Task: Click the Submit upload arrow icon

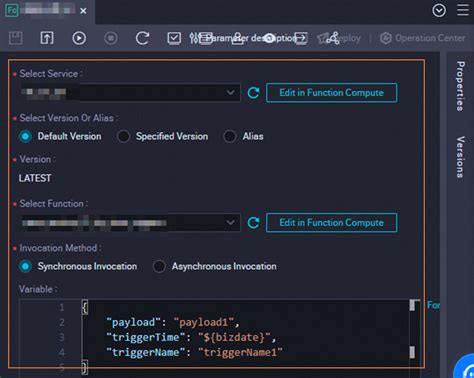Action: pyautogui.click(x=47, y=38)
